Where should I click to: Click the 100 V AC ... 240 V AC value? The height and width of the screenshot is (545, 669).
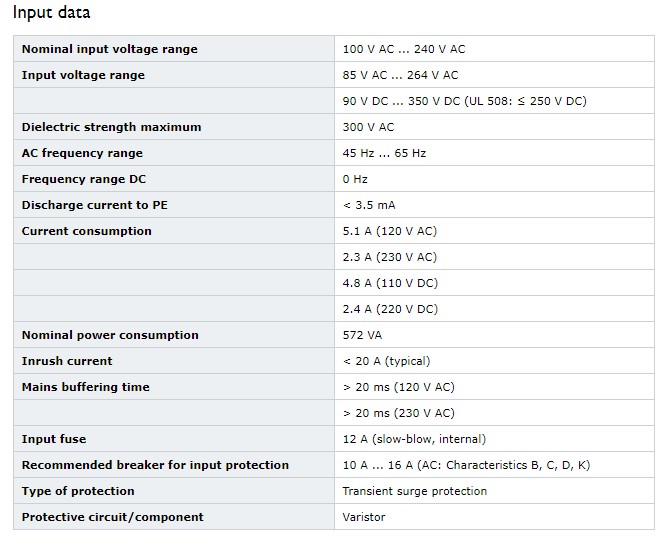coord(404,49)
